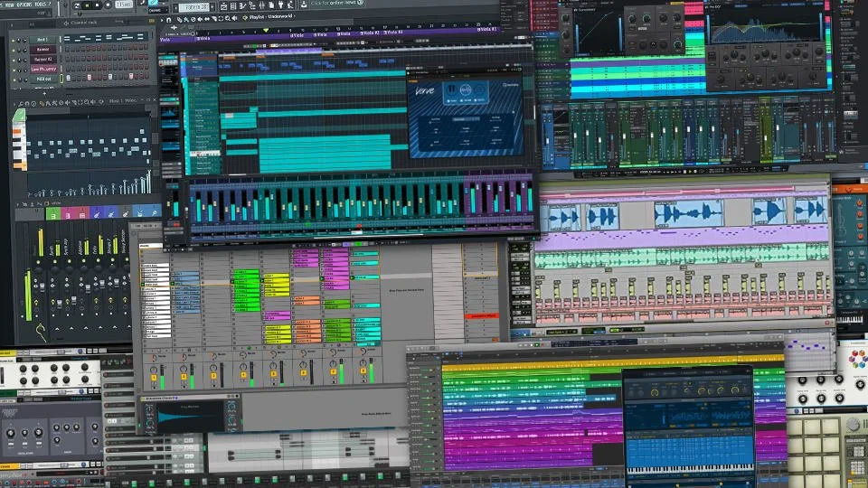The width and height of the screenshot is (868, 488).
Task: Click the Compressor curve graph in Studio One
Action: (x=598, y=31)
